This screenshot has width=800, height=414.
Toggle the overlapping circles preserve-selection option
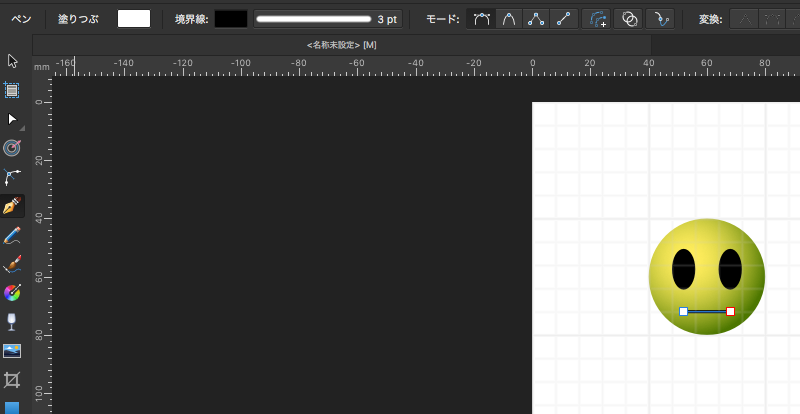click(x=629, y=19)
